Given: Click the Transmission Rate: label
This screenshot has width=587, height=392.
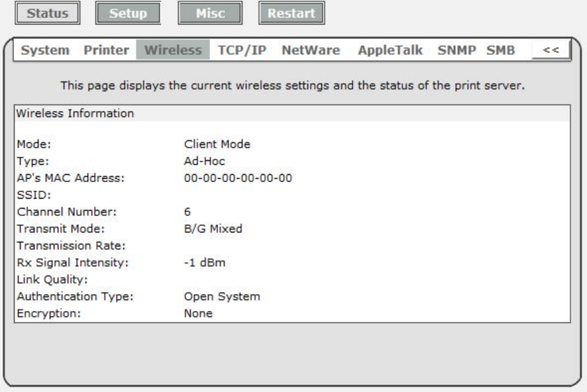Looking at the screenshot, I should point(71,246).
